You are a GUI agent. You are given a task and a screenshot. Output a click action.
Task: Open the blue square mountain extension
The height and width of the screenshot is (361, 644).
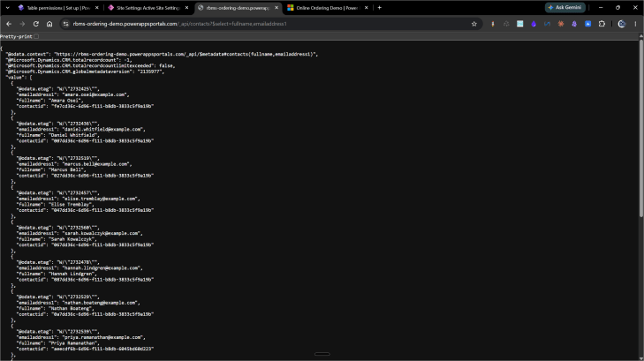pyautogui.click(x=588, y=24)
